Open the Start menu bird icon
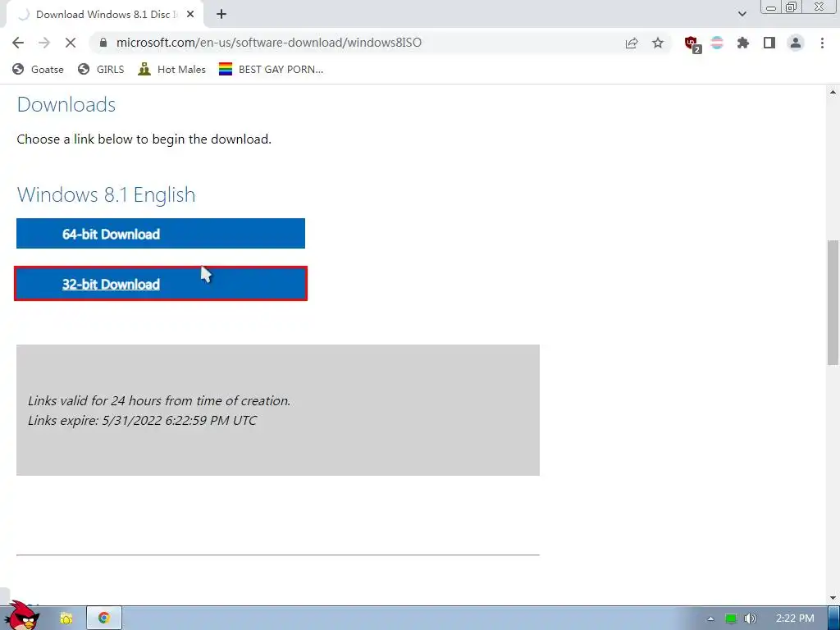840x630 pixels. coord(21,616)
